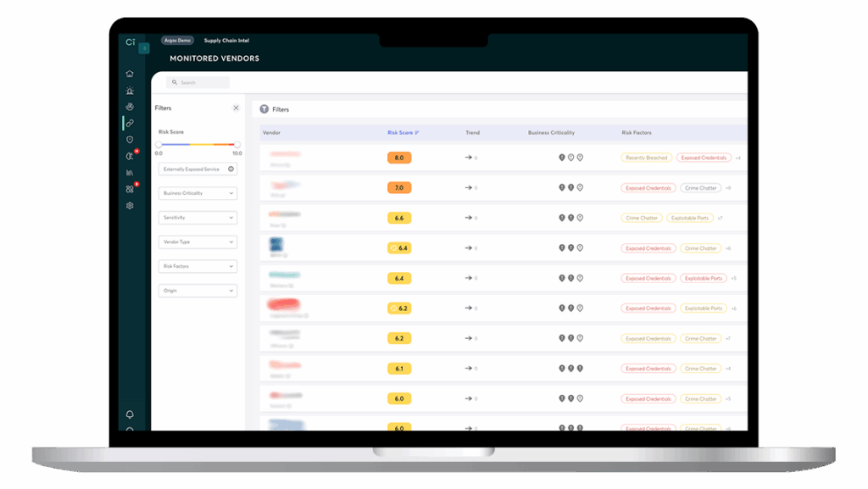Click the 6.1 risk score badge
This screenshot has width=868, height=489.
point(399,369)
